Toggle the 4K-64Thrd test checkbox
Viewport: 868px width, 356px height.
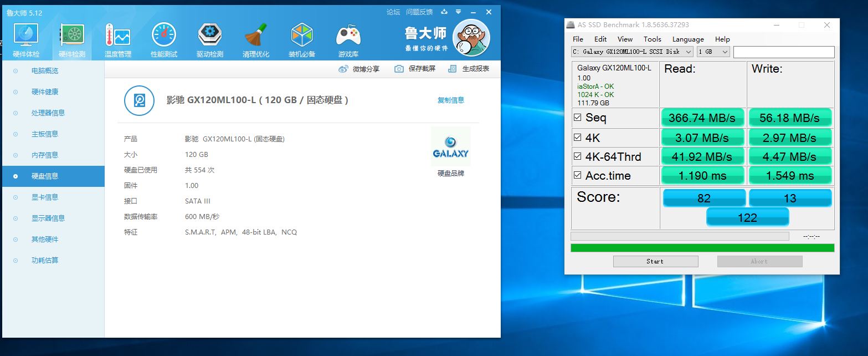(578, 157)
